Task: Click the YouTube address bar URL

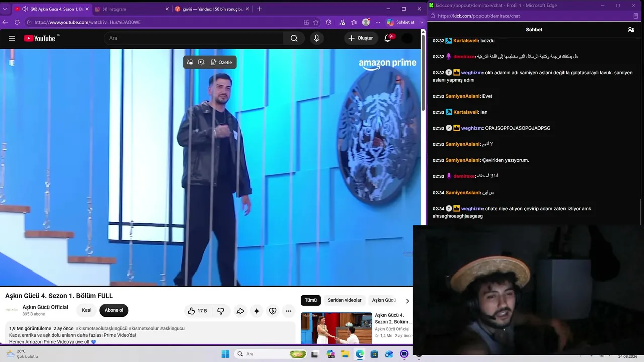Action: pos(88,22)
